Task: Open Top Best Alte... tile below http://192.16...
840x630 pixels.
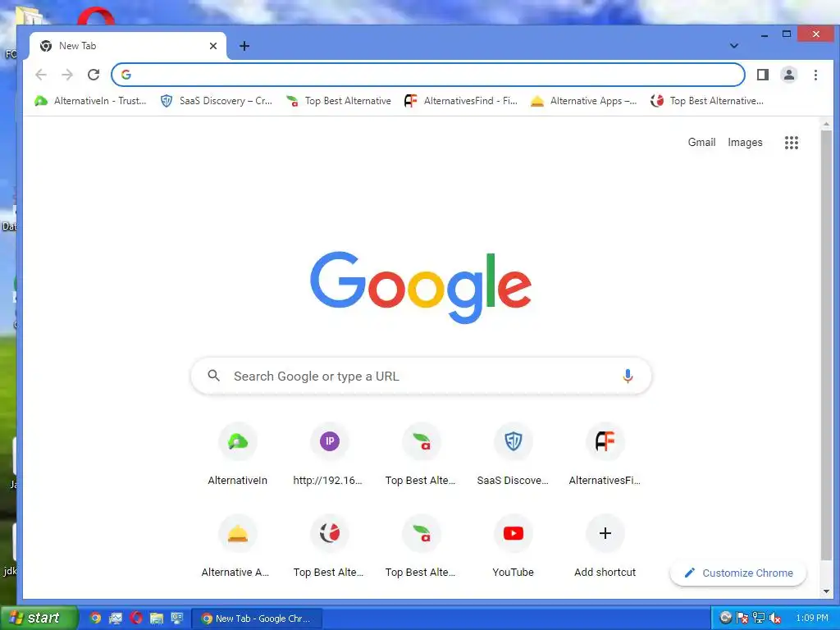Action: tap(329, 546)
